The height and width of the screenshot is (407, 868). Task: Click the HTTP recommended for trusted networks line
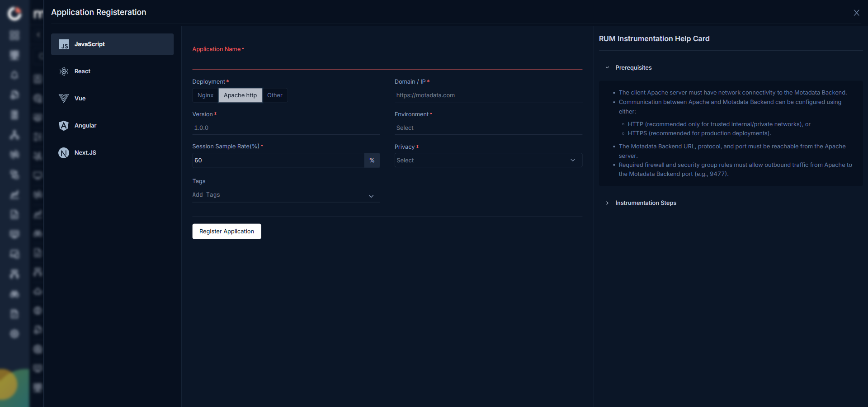719,124
